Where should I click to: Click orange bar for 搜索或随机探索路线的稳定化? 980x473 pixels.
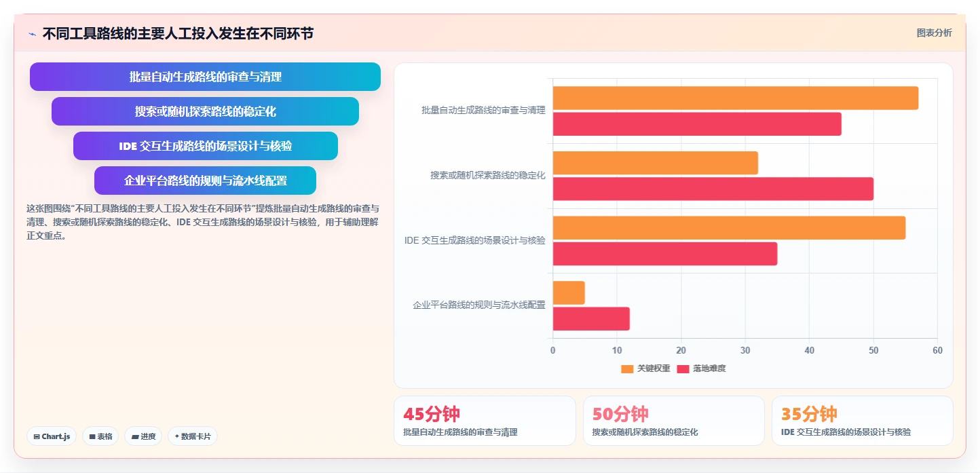point(656,163)
